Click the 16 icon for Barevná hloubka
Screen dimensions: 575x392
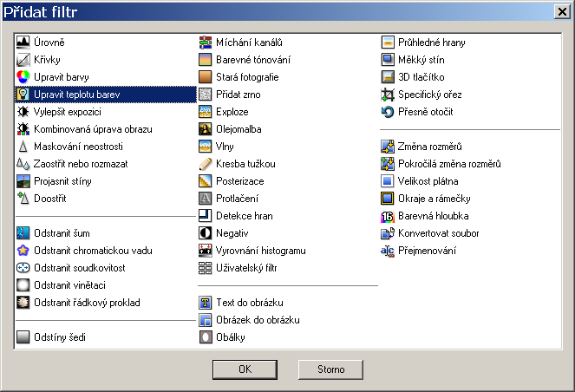pos(388,216)
